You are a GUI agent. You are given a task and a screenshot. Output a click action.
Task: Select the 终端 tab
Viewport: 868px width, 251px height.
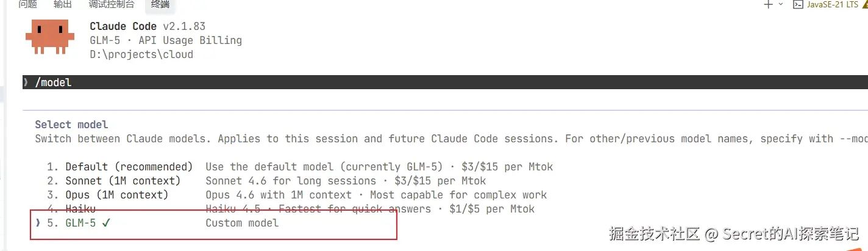pyautogui.click(x=160, y=5)
